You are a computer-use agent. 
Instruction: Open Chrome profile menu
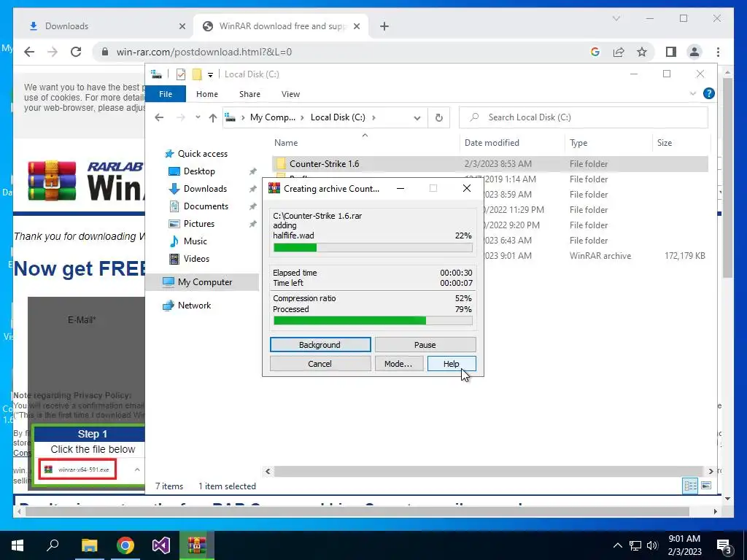click(694, 52)
